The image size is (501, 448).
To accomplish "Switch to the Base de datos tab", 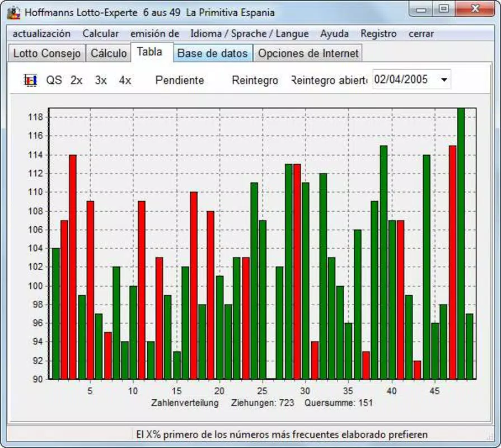I will 213,53.
